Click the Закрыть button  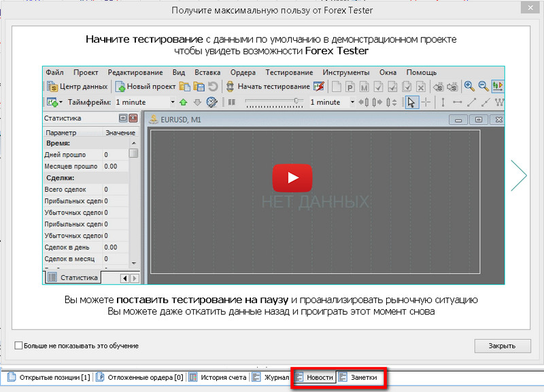coord(503,346)
